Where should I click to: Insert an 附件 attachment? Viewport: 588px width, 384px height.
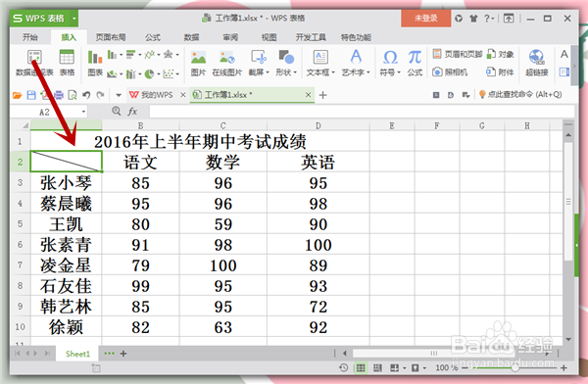500,72
